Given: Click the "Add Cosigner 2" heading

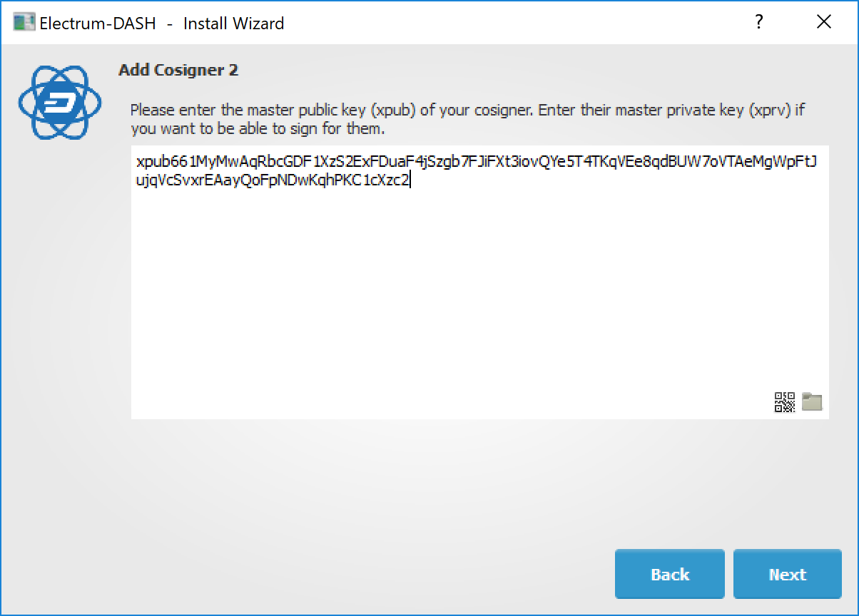Looking at the screenshot, I should pos(178,70).
